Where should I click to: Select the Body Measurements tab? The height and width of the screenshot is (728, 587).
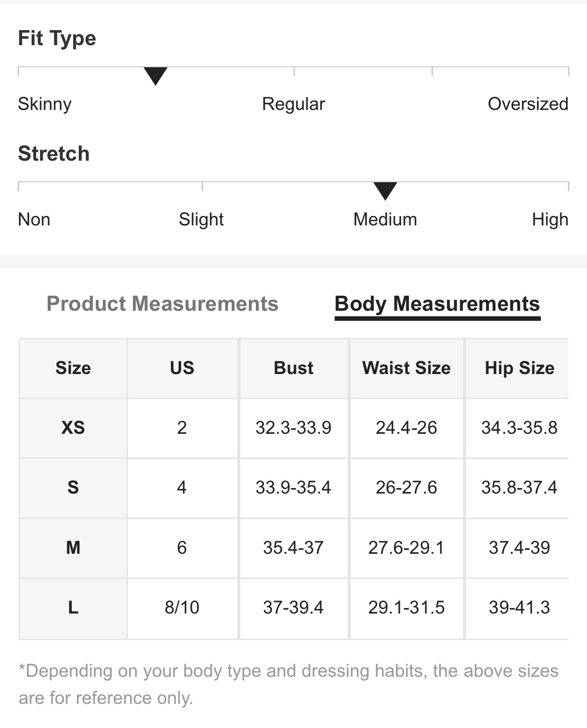click(x=437, y=304)
